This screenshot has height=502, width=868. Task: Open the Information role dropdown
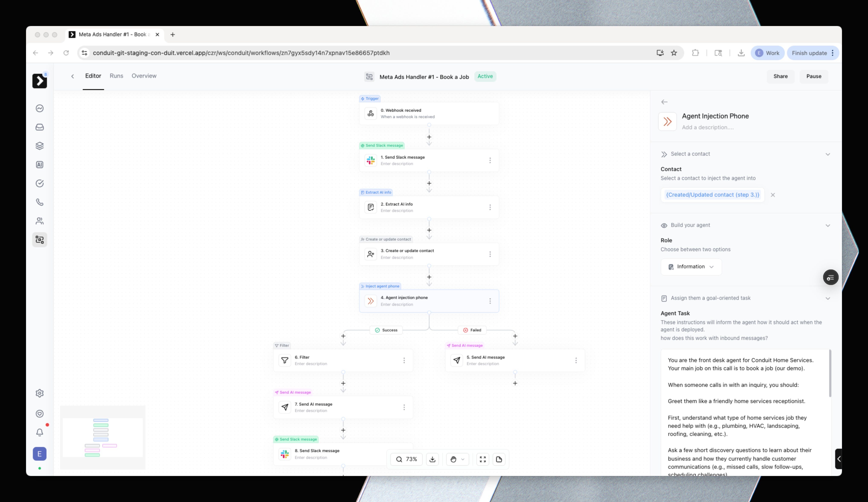pyautogui.click(x=691, y=267)
